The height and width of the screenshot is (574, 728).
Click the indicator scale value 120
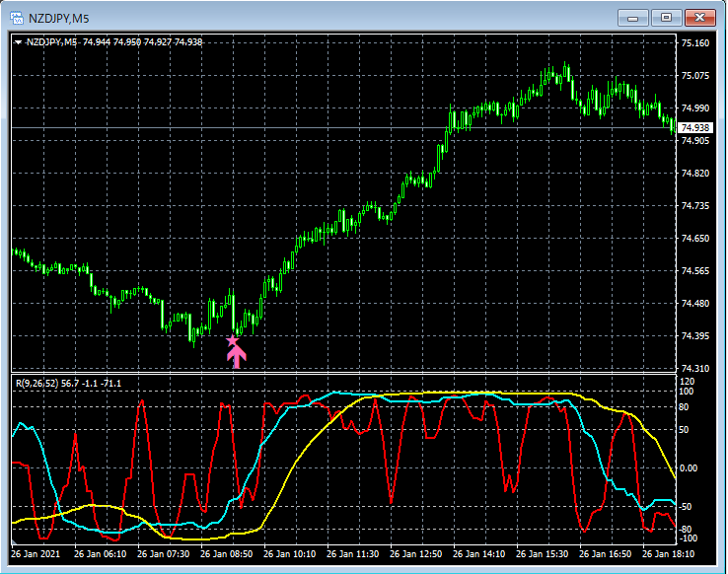687,382
